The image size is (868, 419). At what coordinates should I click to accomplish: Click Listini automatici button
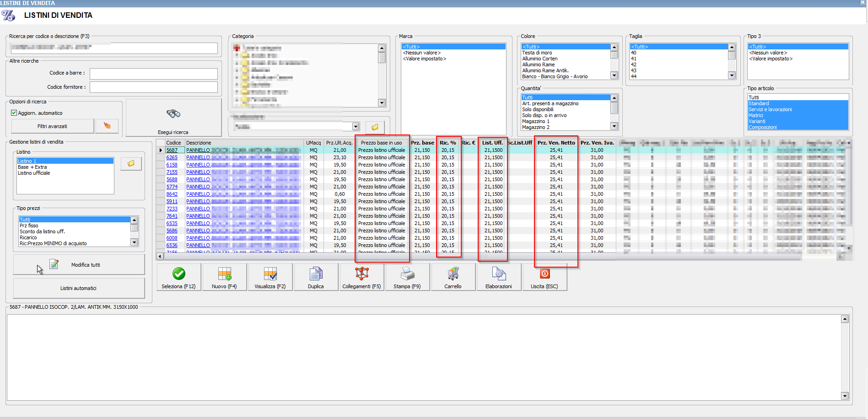[79, 288]
